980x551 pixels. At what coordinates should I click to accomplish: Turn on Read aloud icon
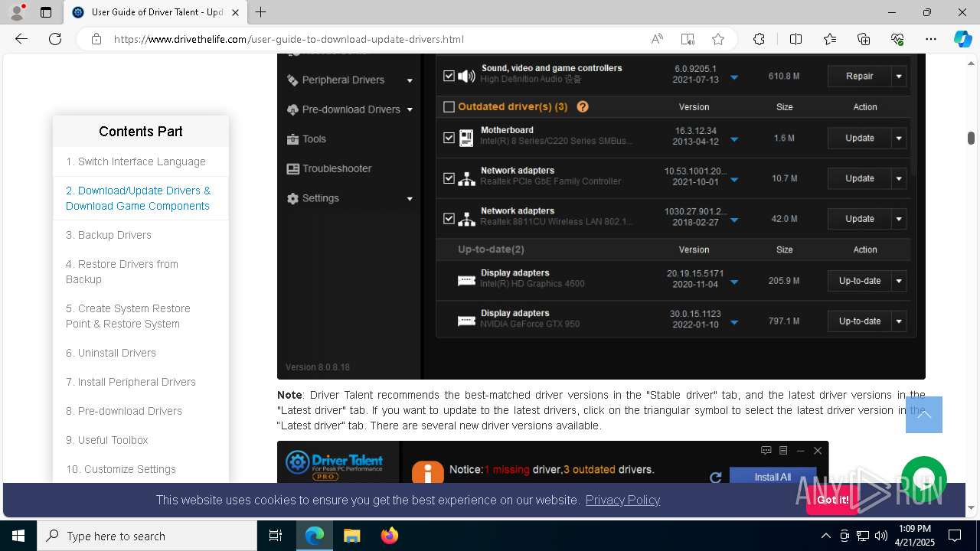[x=657, y=39]
